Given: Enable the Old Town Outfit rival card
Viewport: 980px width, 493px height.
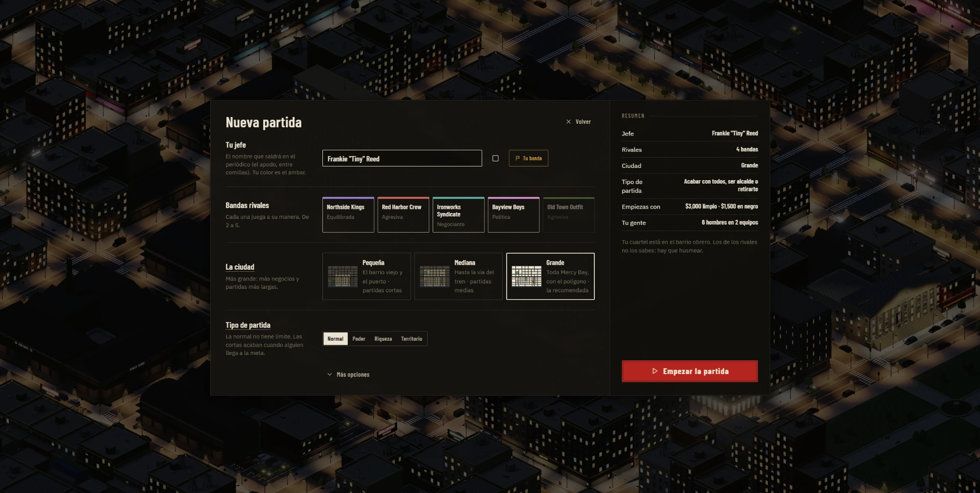Looking at the screenshot, I should click(568, 214).
